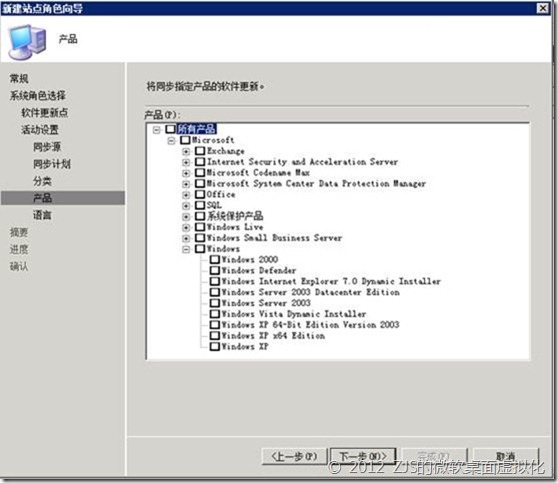
Task: Expand System Center Data Protection Manager node
Action: point(186,184)
